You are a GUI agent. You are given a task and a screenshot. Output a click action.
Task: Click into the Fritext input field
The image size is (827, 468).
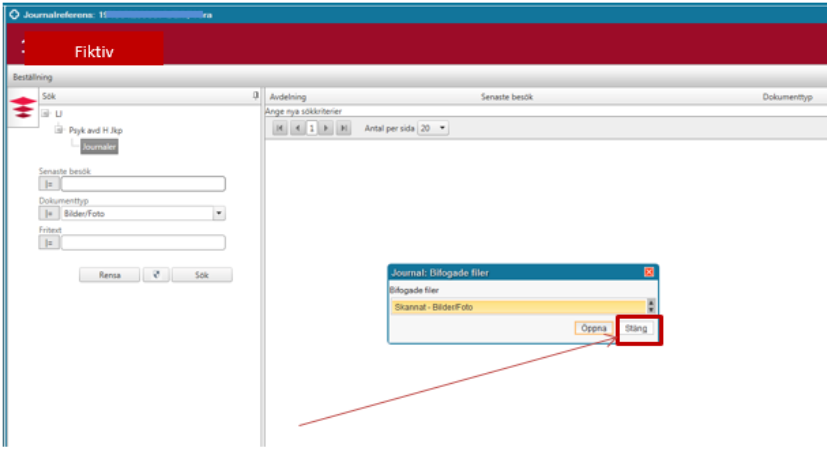point(143,242)
